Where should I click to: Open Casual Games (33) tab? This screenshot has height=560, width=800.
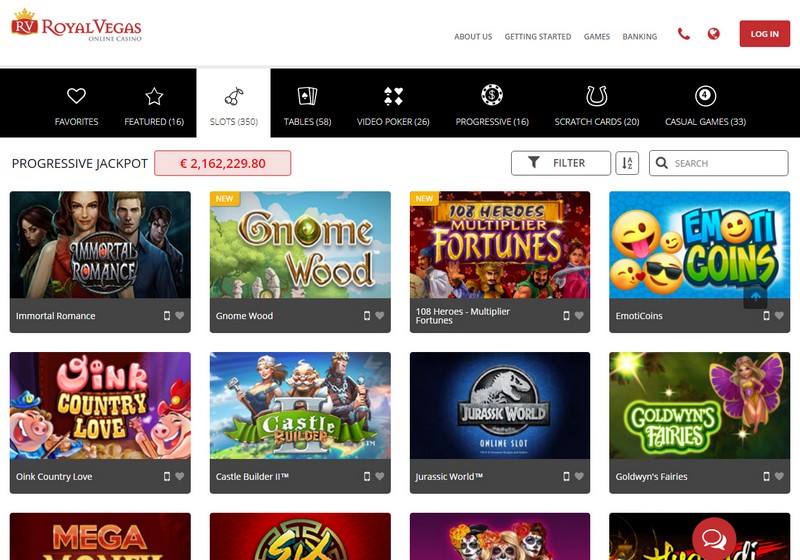click(x=705, y=106)
